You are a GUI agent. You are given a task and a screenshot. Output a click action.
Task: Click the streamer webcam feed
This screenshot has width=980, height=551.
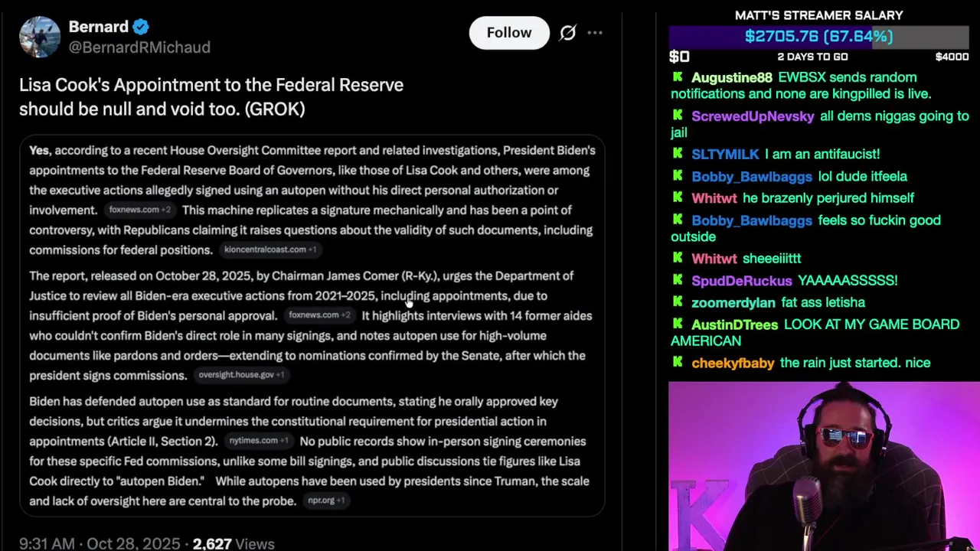tap(824, 466)
